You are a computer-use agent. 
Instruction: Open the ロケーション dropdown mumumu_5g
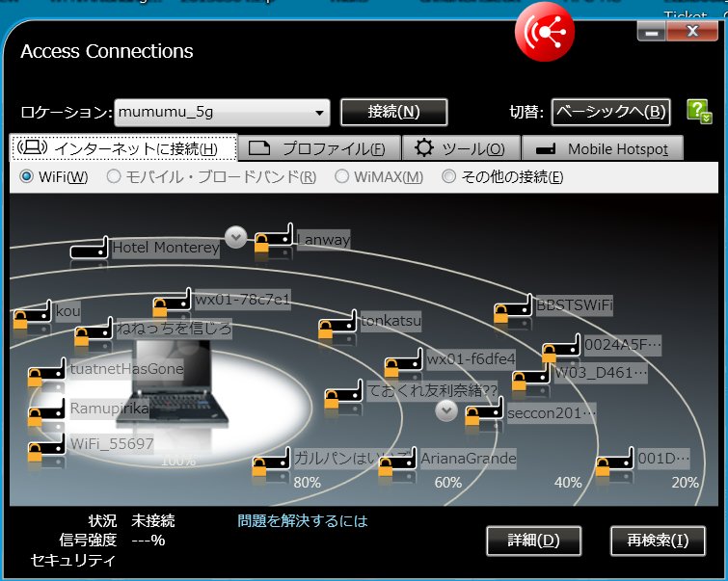point(222,113)
